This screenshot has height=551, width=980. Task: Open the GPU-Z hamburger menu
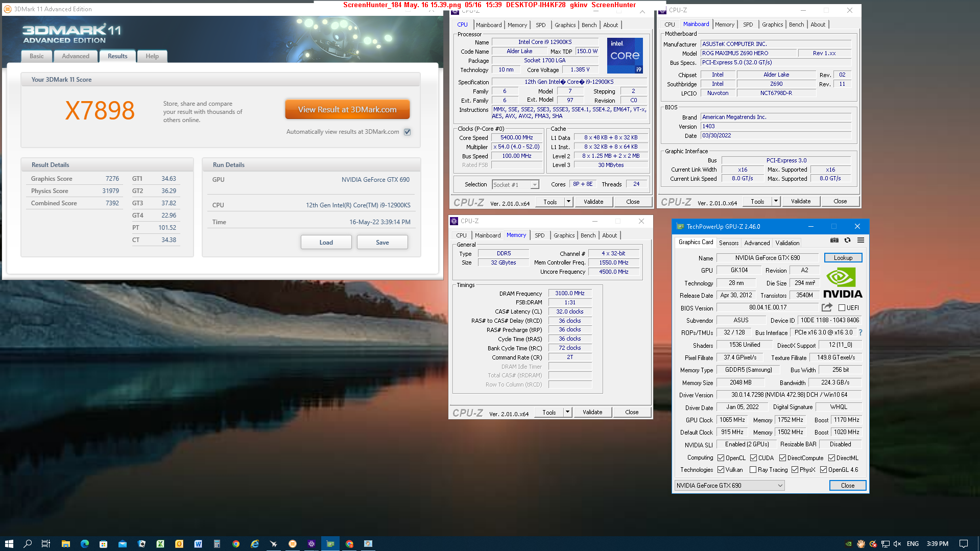(x=861, y=240)
